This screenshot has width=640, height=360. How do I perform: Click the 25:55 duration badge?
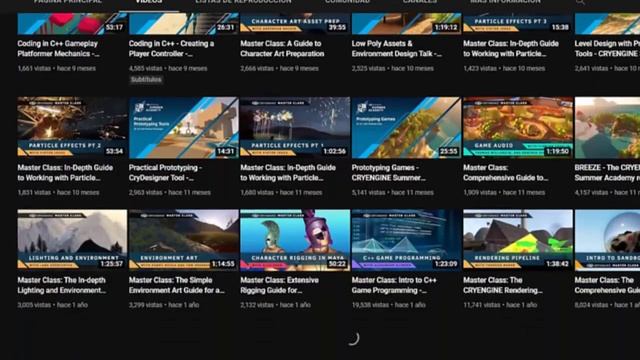449,151
